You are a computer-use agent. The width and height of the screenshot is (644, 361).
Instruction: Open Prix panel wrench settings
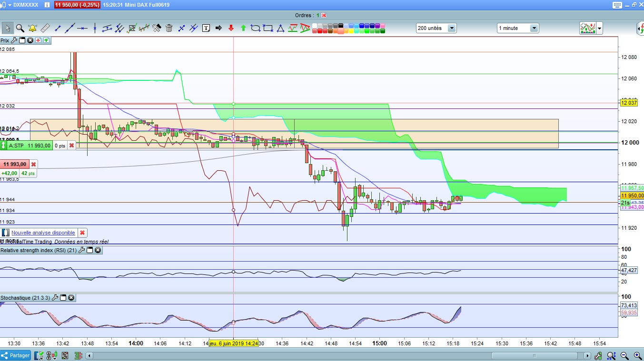point(14,40)
